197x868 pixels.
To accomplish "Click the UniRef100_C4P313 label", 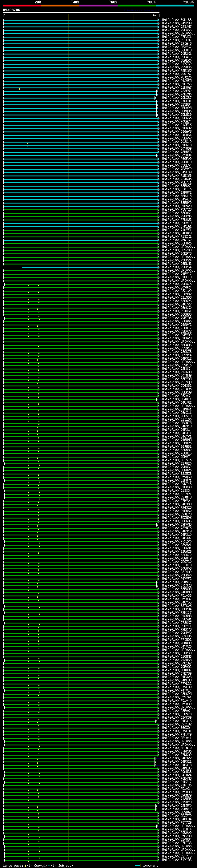I will click(x=177, y=765).
